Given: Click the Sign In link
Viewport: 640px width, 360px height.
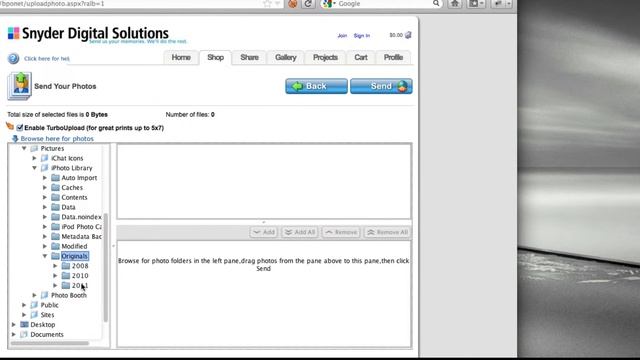Looking at the screenshot, I should (362, 36).
